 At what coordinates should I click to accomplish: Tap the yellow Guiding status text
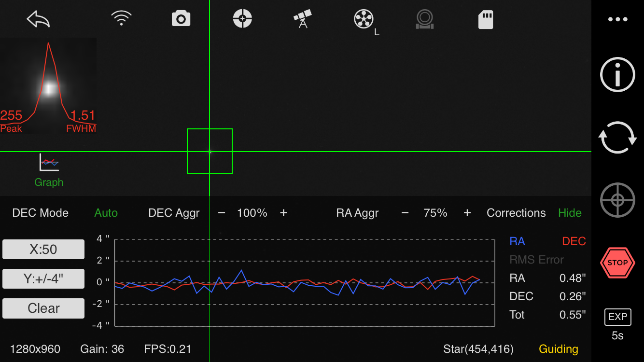point(559,349)
